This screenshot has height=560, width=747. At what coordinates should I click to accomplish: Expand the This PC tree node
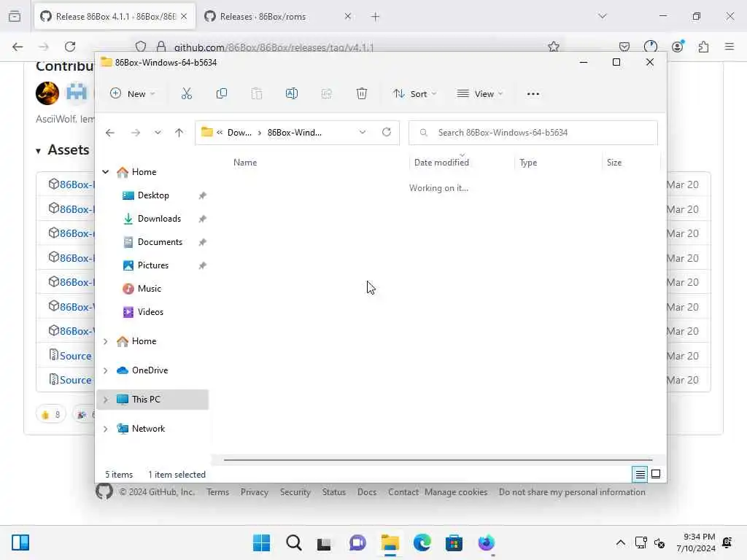[x=106, y=400]
